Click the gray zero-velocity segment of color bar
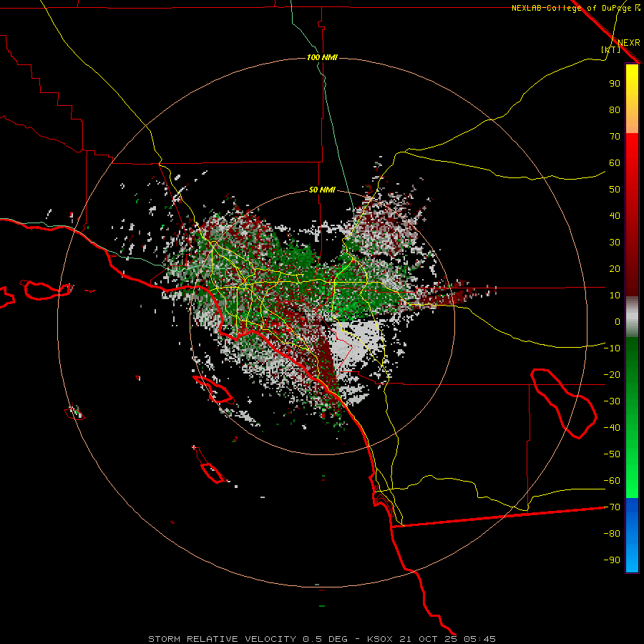This screenshot has width=644, height=644. point(632,317)
